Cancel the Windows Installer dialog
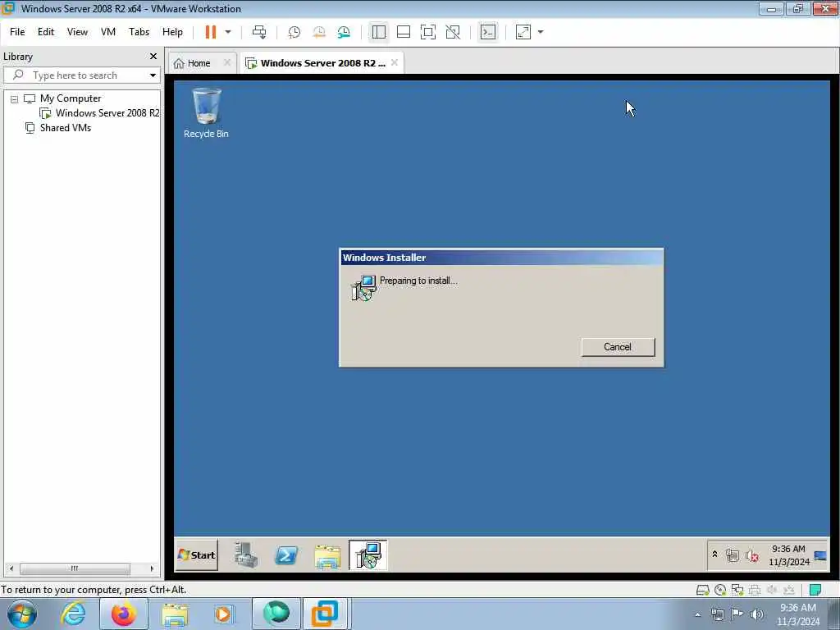The image size is (840, 630). [x=618, y=347]
